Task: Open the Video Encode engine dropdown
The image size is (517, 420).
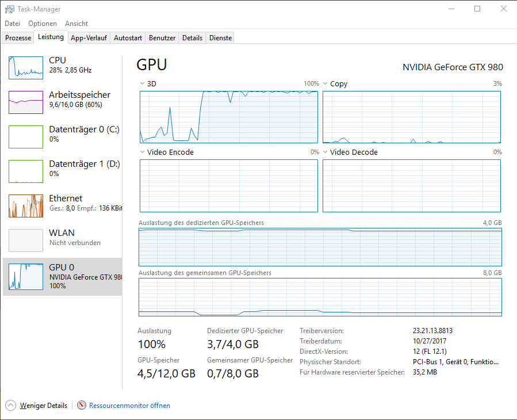Action: point(142,152)
